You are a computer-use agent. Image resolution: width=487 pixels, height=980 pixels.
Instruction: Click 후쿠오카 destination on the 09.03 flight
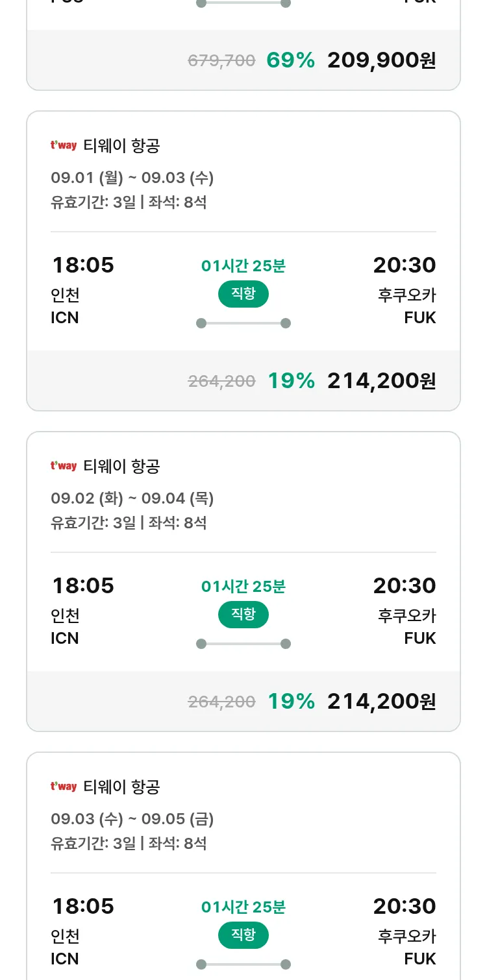pos(406,936)
